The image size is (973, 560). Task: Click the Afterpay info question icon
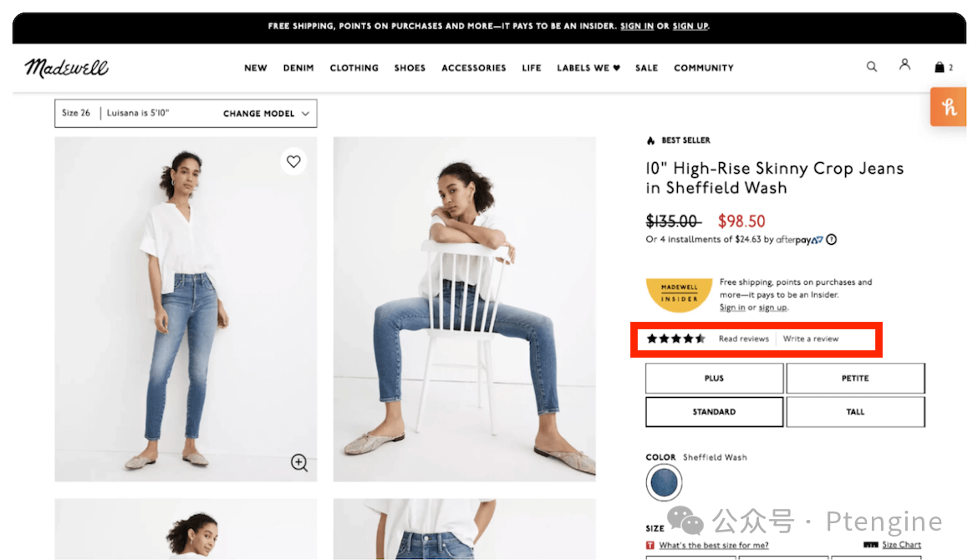(x=832, y=240)
